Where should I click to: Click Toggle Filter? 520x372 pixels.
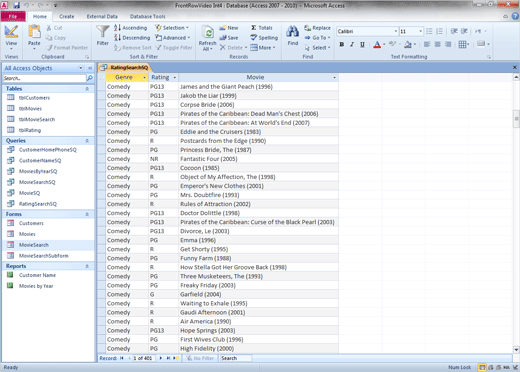click(x=174, y=48)
